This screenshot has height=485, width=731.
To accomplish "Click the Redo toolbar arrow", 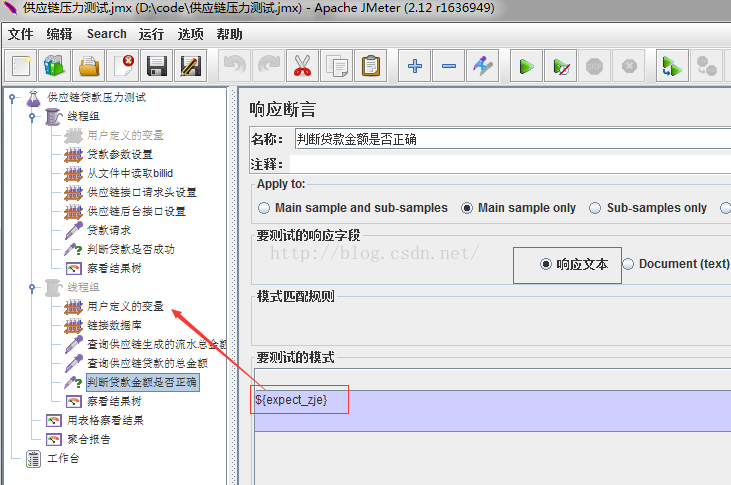I will click(269, 66).
